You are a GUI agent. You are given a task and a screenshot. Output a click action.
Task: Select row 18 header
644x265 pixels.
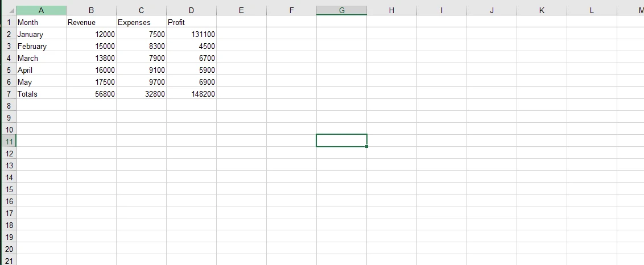tap(8, 225)
